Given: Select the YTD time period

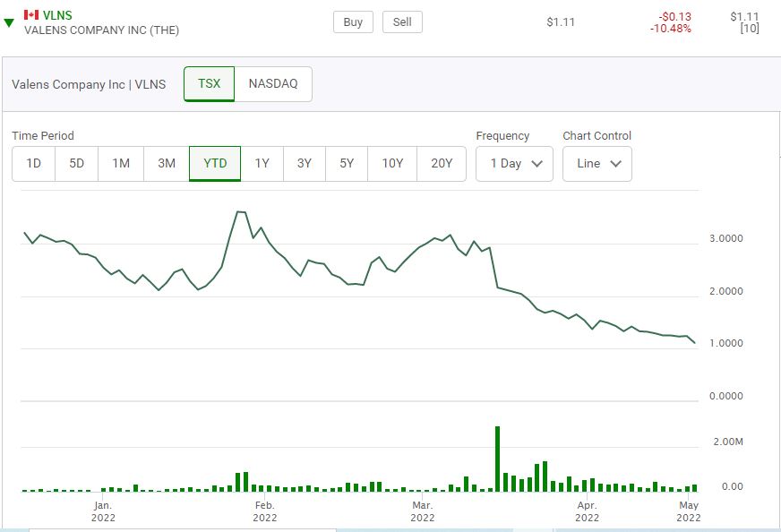Looking at the screenshot, I should coord(215,163).
